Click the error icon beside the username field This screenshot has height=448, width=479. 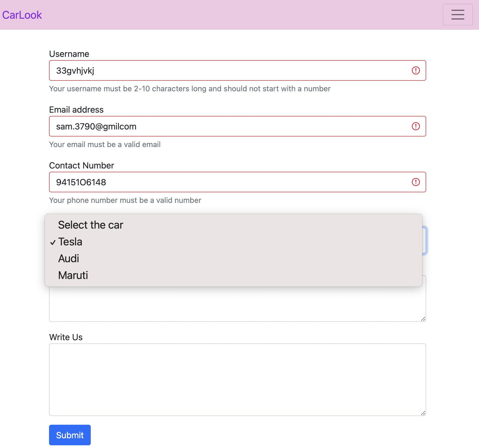[416, 70]
